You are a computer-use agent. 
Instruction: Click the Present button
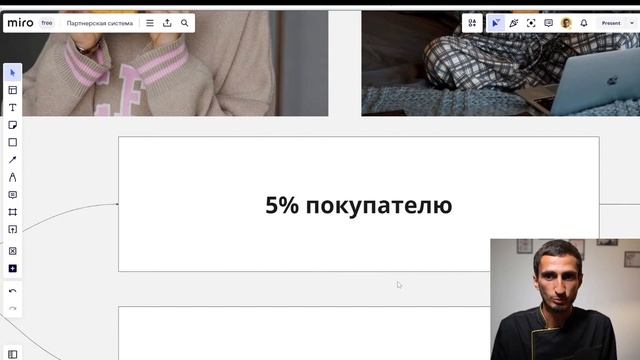[x=611, y=23]
